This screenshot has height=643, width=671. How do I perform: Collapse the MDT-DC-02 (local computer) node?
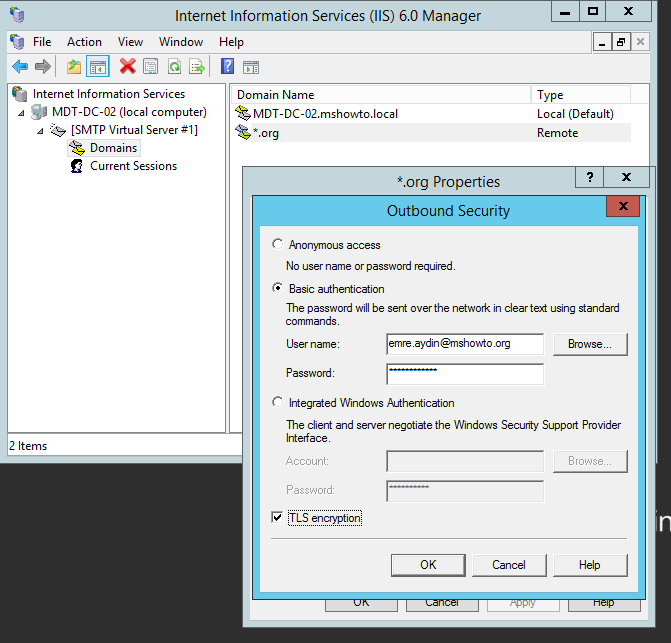[21, 113]
